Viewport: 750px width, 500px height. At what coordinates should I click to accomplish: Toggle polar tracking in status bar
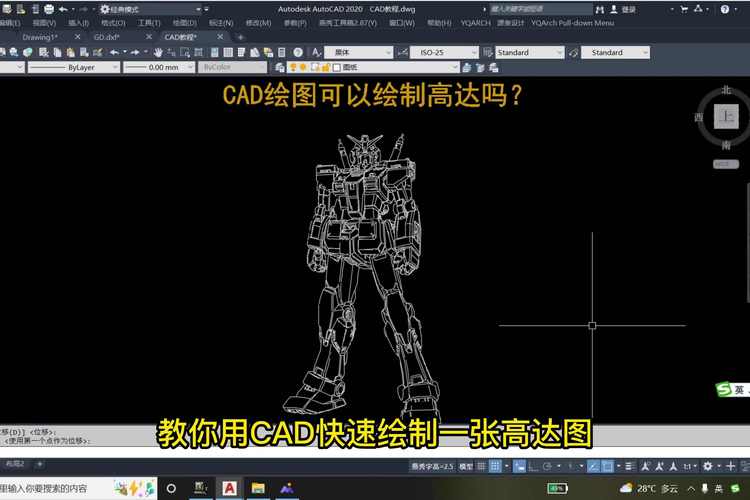(x=547, y=466)
